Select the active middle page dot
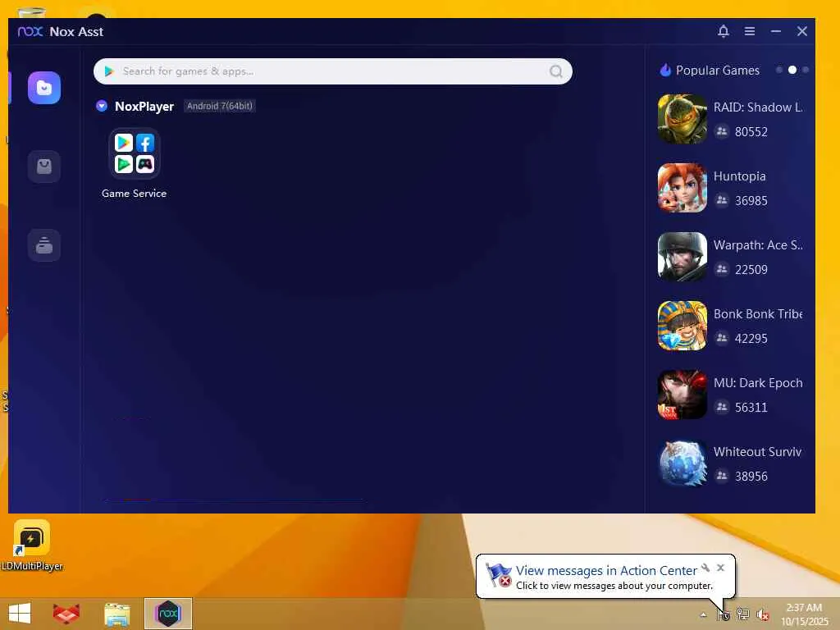The height and width of the screenshot is (630, 840). pyautogui.click(x=792, y=71)
